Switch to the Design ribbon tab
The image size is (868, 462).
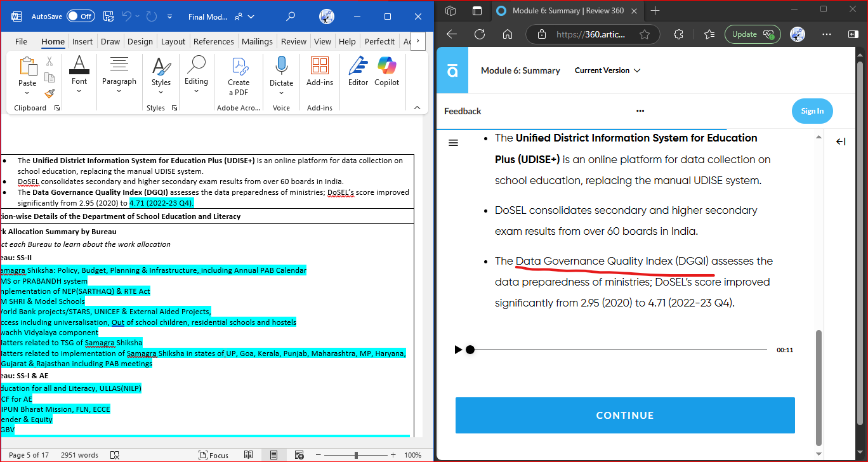[x=140, y=41]
